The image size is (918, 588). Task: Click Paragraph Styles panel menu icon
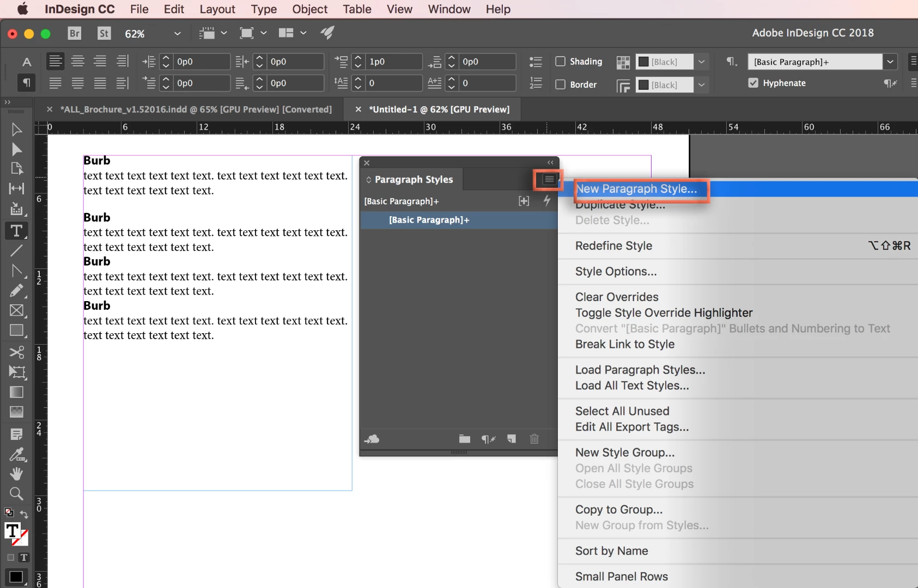(549, 180)
